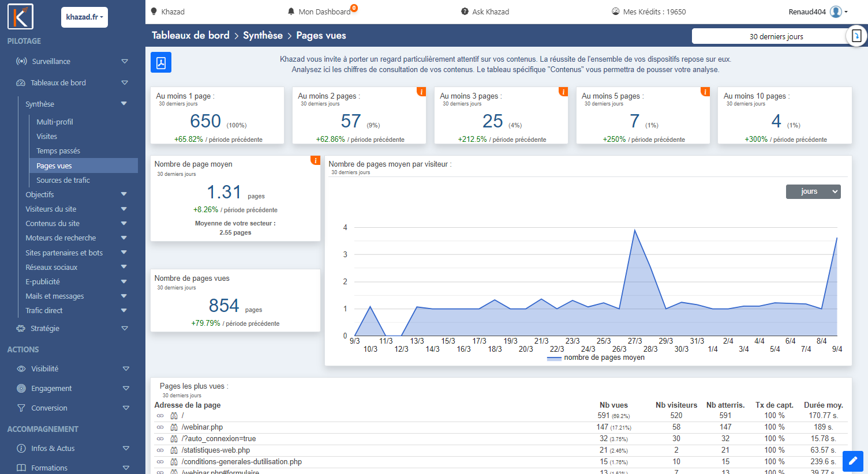Sort by the Nb vues column header

coord(613,405)
